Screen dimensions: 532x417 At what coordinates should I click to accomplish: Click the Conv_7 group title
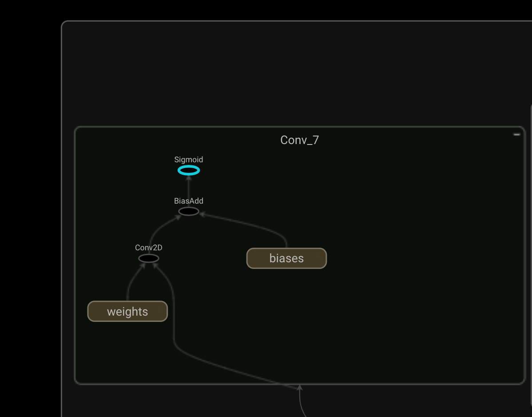[300, 140]
